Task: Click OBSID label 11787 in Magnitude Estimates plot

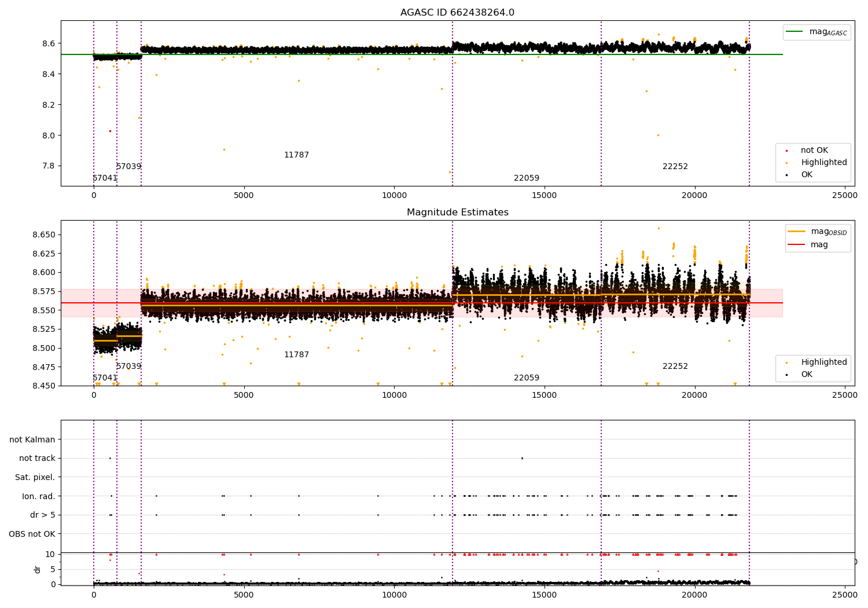Action: click(x=296, y=355)
